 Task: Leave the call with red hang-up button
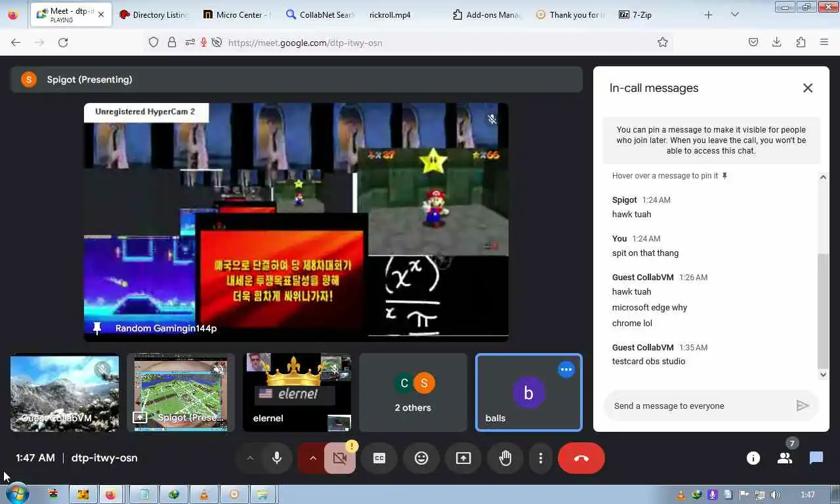tap(581, 458)
